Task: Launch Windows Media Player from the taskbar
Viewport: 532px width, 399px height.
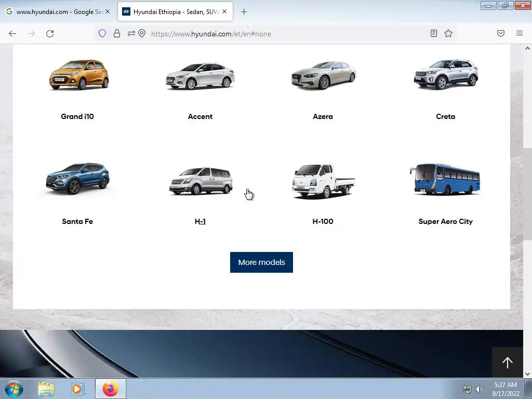Action: (x=77, y=389)
